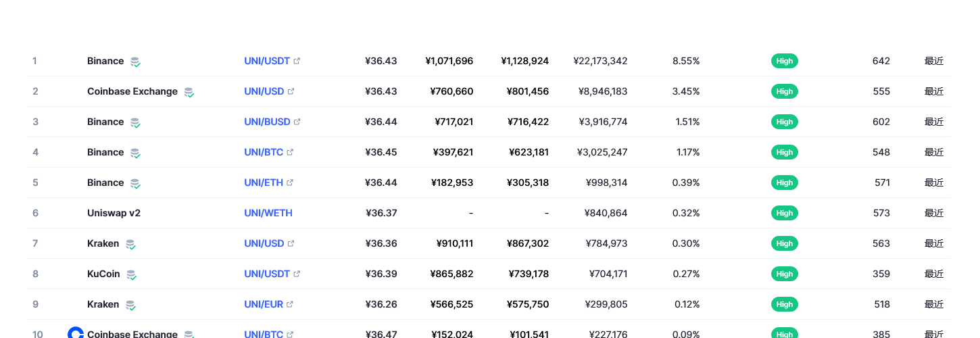Click High confidence badge in Uniswap v2 row

(x=785, y=213)
